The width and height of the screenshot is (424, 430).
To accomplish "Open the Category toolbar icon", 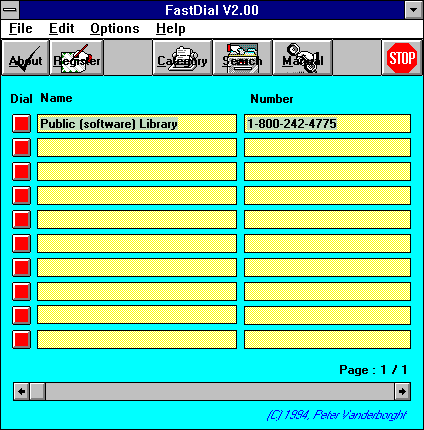I will tap(182, 58).
